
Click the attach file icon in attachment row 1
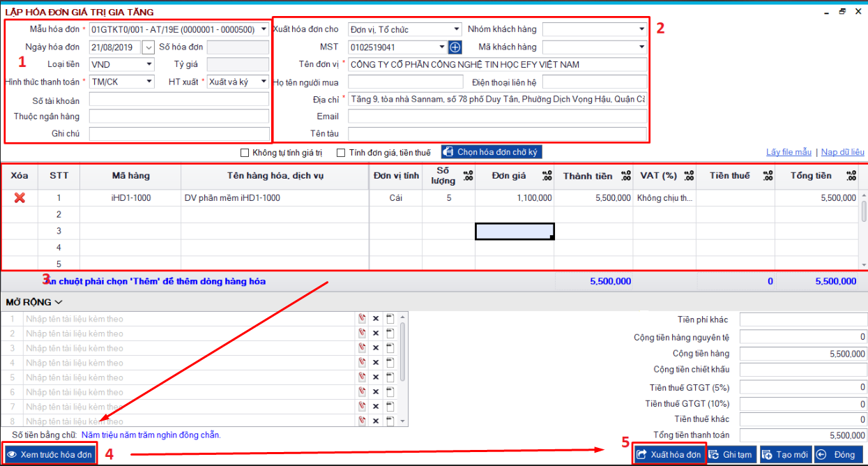pyautogui.click(x=363, y=319)
